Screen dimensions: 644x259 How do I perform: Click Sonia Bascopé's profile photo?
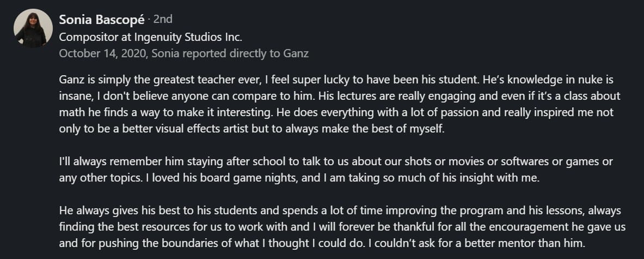[x=30, y=29]
